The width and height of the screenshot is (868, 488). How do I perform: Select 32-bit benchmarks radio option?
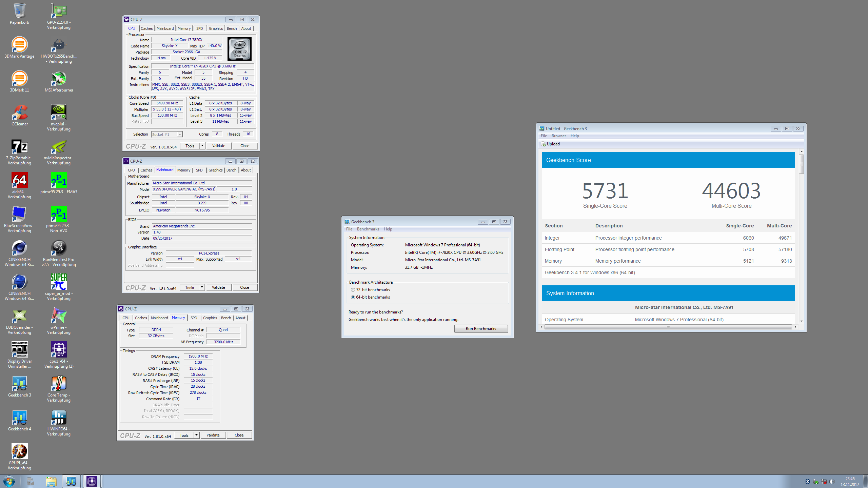tap(370, 290)
